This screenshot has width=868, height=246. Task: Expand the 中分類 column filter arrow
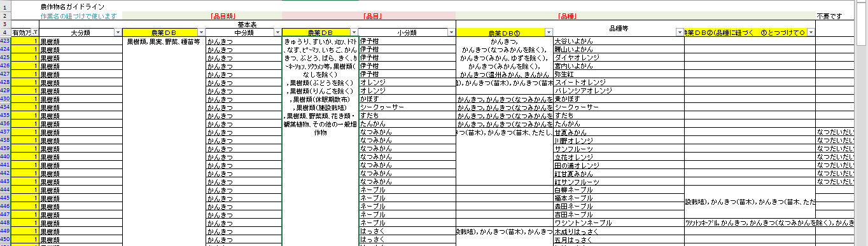[277, 32]
